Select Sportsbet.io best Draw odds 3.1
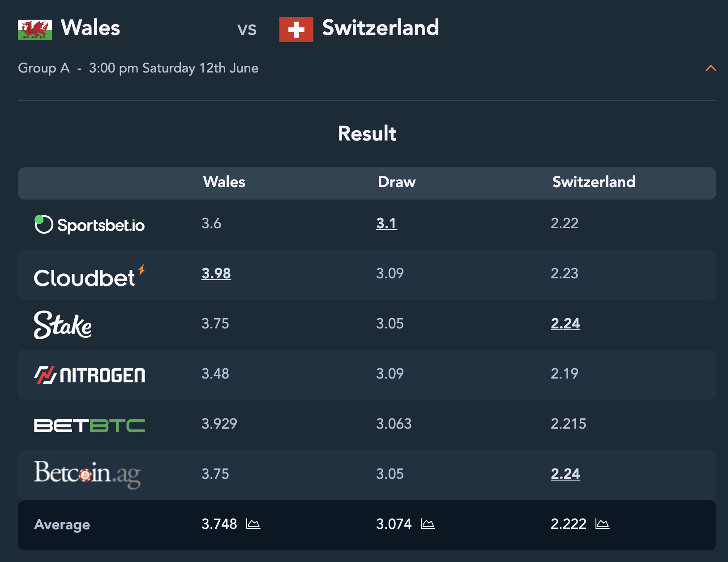 pyautogui.click(x=386, y=223)
